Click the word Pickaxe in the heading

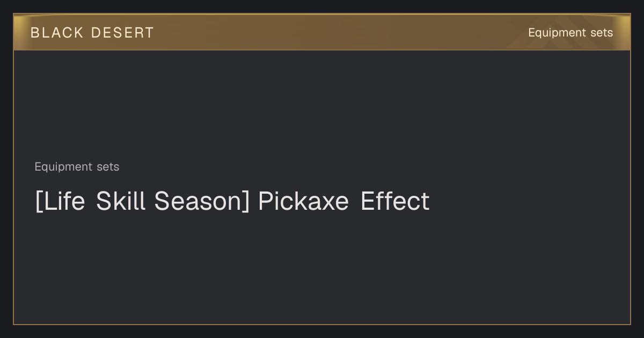point(303,201)
